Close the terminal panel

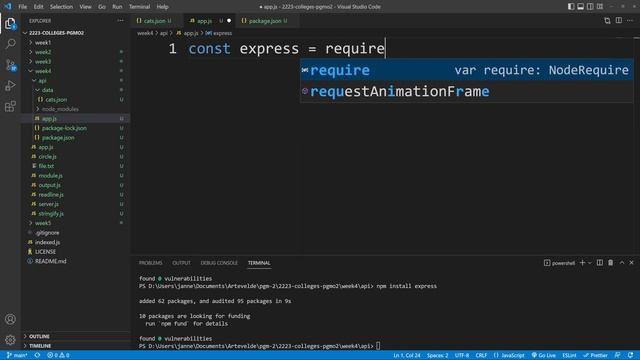point(631,263)
